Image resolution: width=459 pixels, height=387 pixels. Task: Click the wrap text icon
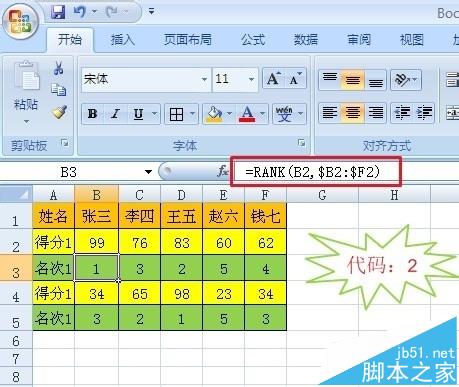pyautogui.click(x=452, y=80)
